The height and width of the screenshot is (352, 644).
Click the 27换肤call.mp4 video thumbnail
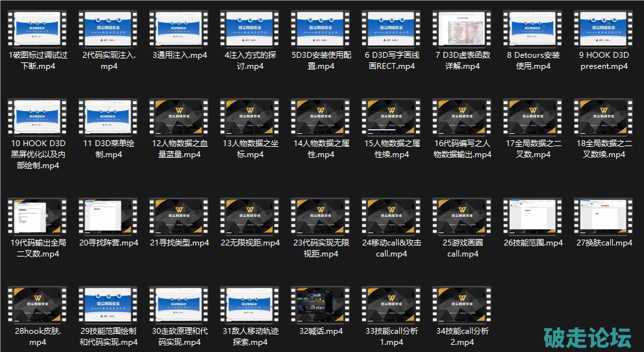click(604, 216)
